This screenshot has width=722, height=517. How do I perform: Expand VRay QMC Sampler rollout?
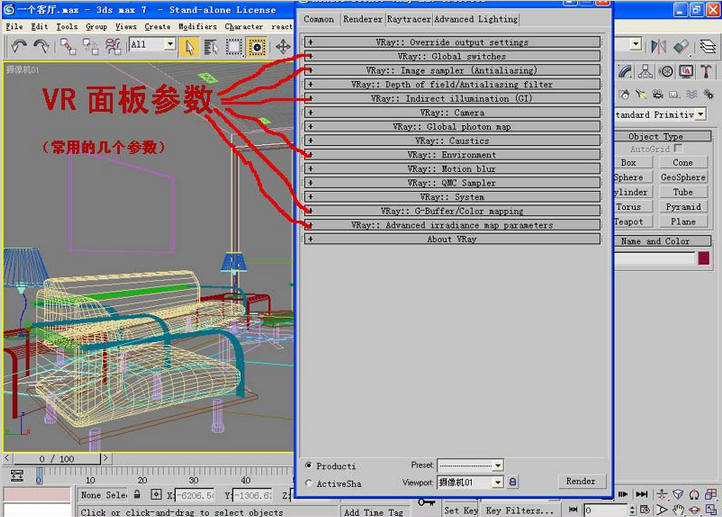[452, 183]
